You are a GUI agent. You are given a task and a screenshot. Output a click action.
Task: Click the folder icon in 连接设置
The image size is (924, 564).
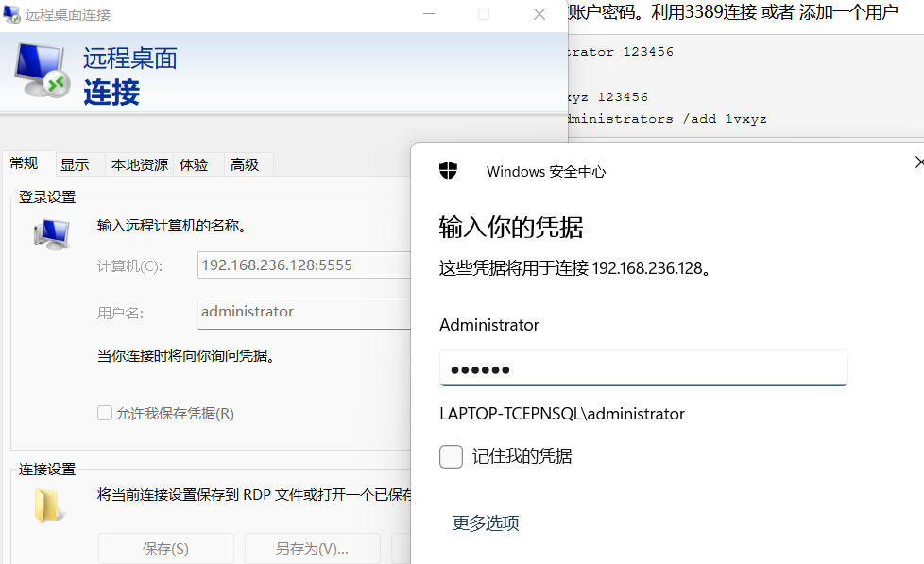pos(49,506)
